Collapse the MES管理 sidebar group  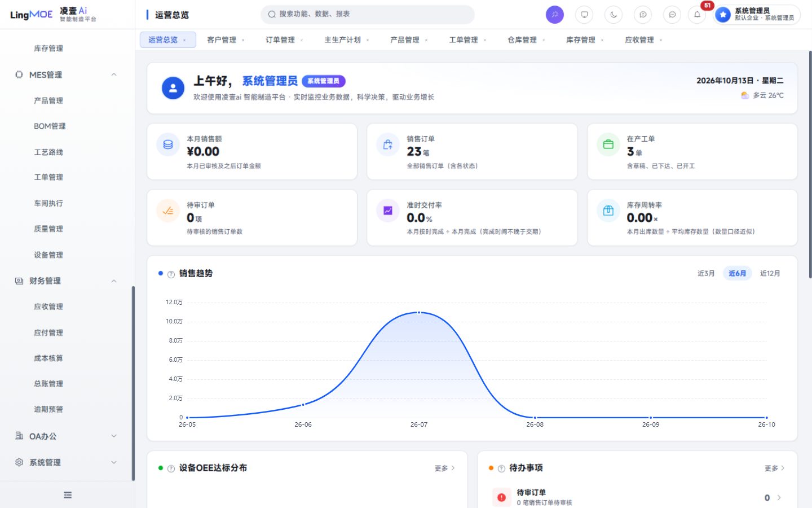pyautogui.click(x=67, y=75)
